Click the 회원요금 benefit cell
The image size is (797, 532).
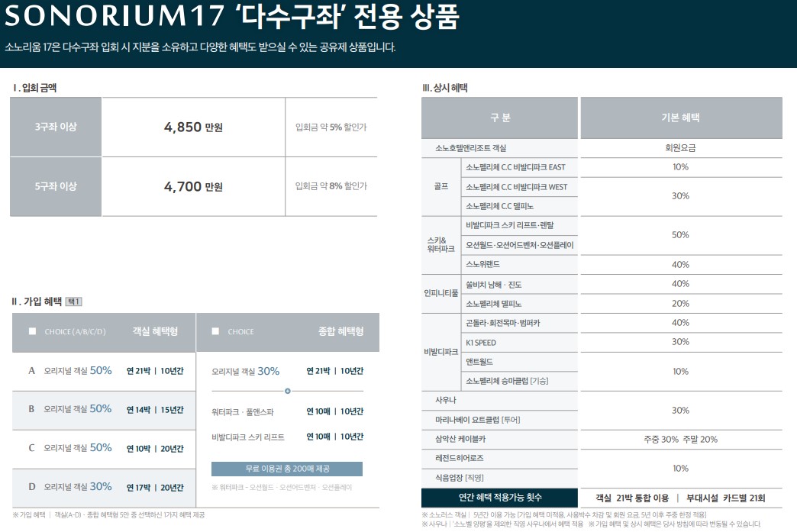[681, 148]
